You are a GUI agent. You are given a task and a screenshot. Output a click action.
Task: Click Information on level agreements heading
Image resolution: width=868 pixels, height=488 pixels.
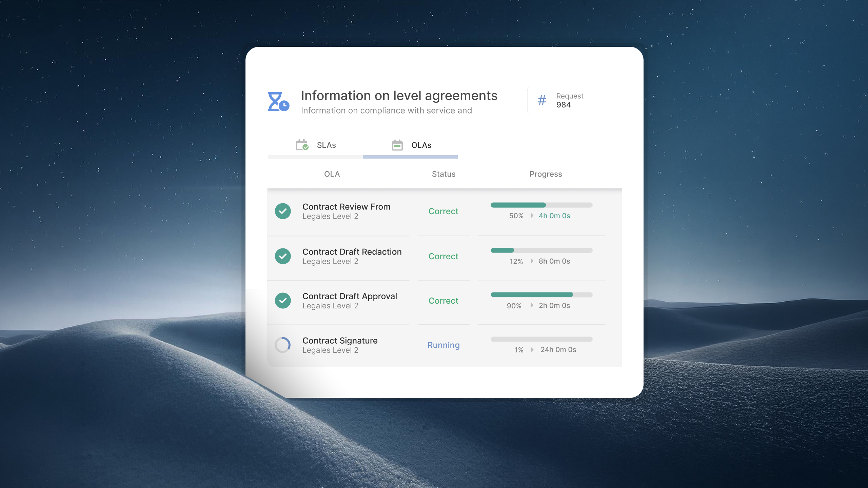399,96
